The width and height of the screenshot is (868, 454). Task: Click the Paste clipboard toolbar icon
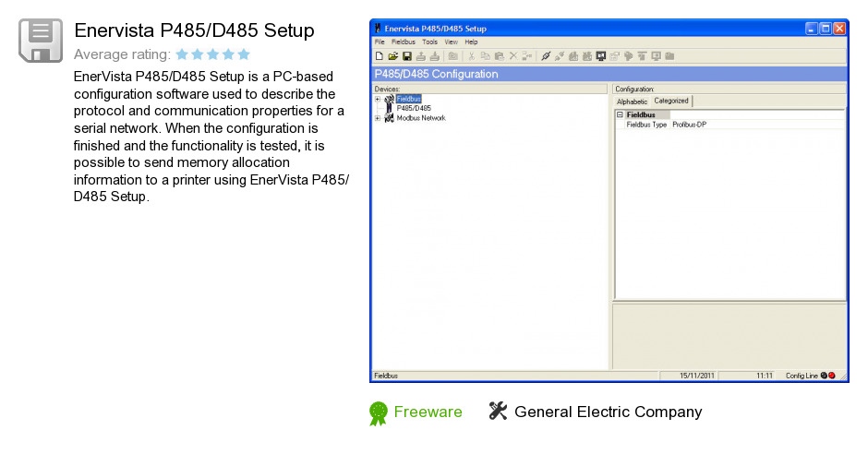[500, 56]
